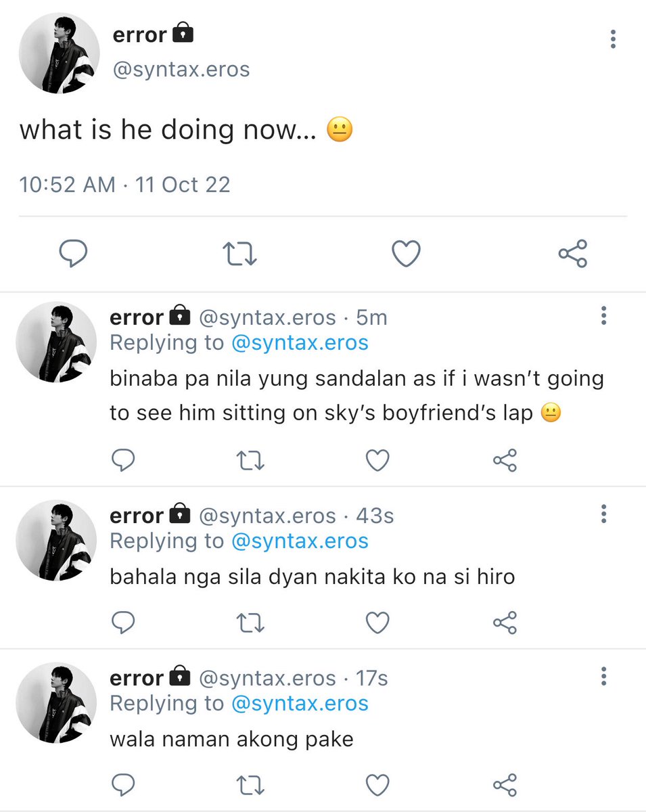Viewport: 646px width, 812px height.
Task: Reply to the 'wala naman akong pake' tweet
Action: click(122, 785)
